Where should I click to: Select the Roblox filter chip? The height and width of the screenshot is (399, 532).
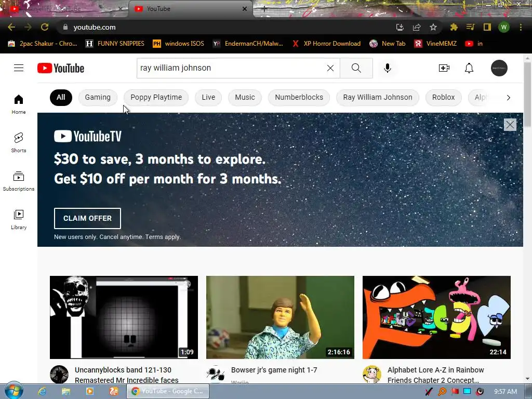tap(443, 97)
